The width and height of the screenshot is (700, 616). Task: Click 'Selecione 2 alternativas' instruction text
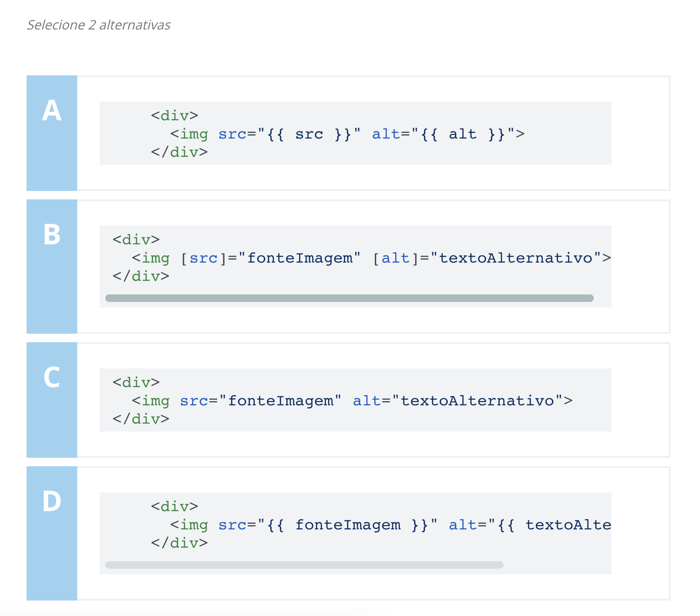(99, 25)
